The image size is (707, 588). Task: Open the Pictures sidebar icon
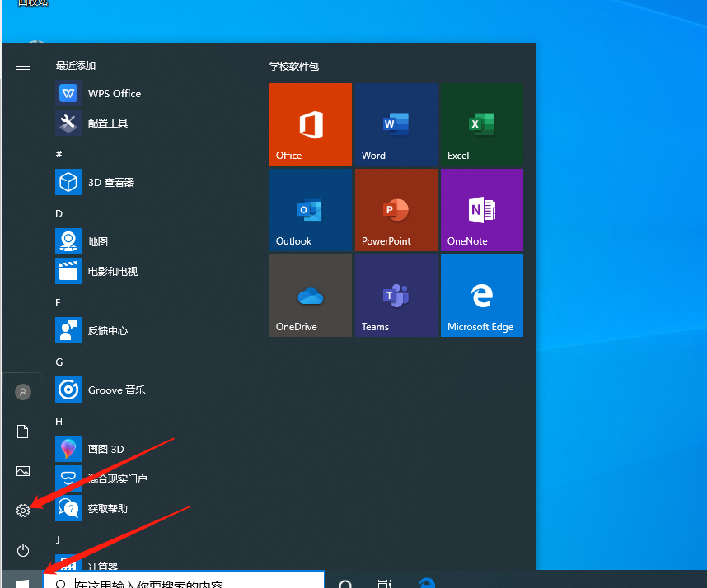23,471
